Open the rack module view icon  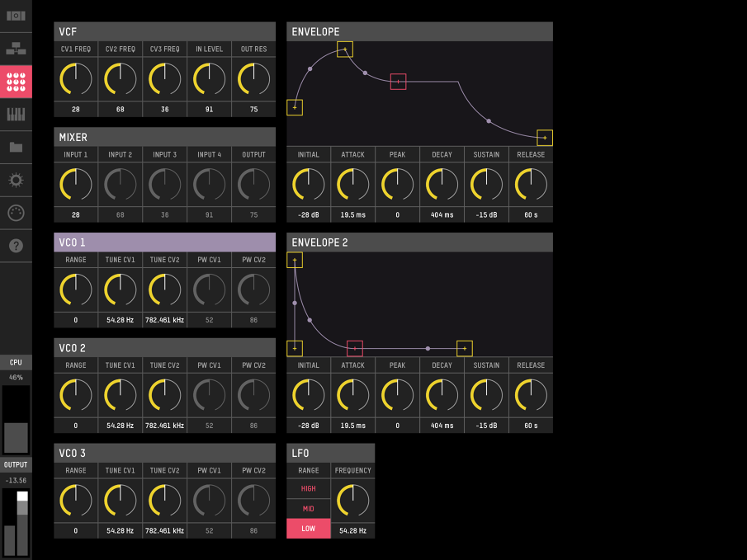pos(16,16)
